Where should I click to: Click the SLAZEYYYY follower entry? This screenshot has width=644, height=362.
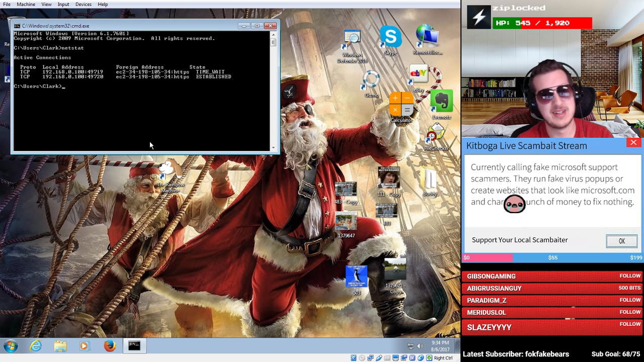pos(553,327)
